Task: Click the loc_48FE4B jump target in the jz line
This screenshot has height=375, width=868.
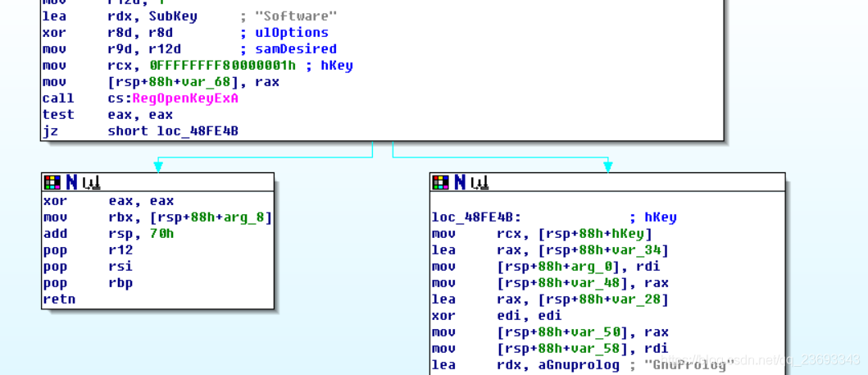Action: pyautogui.click(x=198, y=132)
